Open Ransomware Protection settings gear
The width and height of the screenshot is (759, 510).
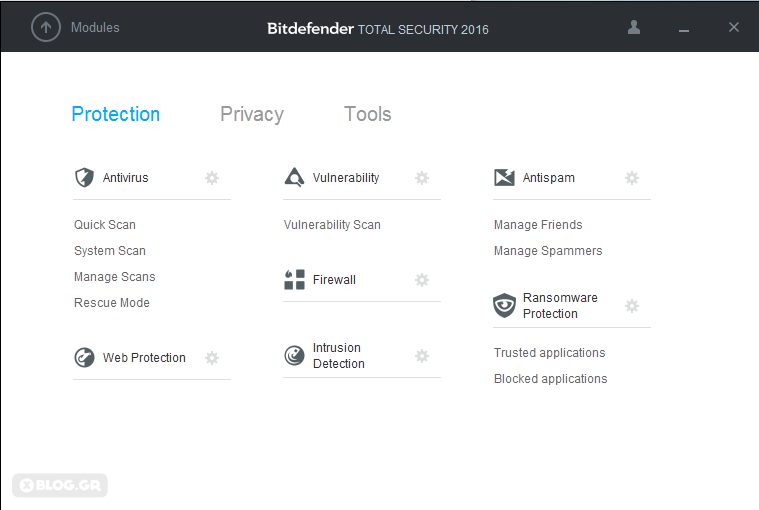[x=632, y=306]
